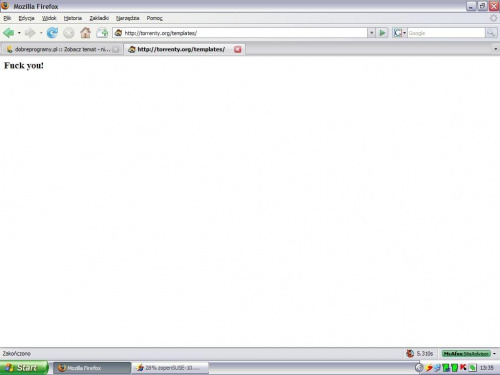Viewport: 500px width, 375px height.
Task: Open the Historia menu
Action: (73, 18)
